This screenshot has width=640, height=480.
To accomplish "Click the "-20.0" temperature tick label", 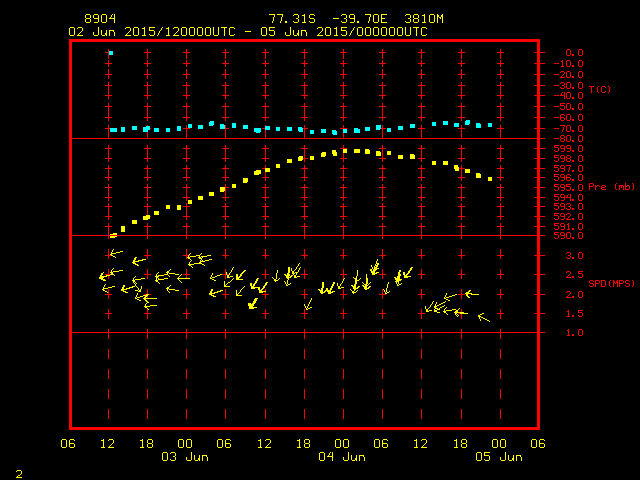I will pyautogui.click(x=569, y=75).
